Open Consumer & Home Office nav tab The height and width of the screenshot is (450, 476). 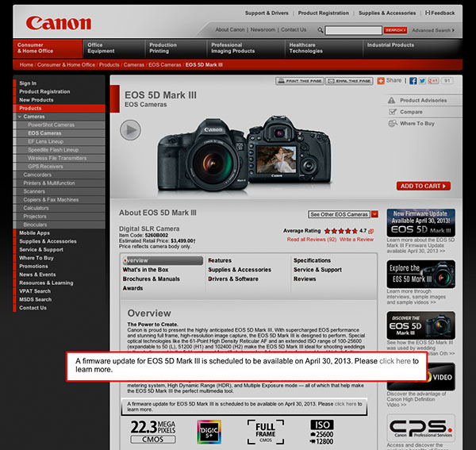48,48
